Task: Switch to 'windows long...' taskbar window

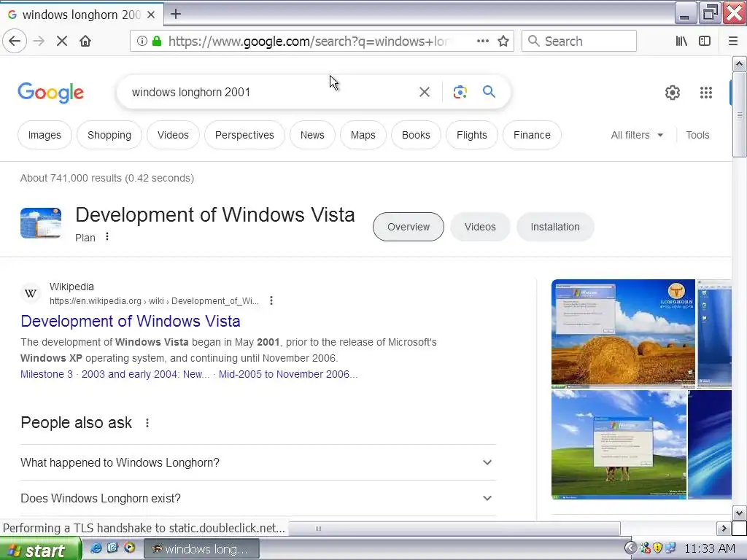Action: pos(201,549)
